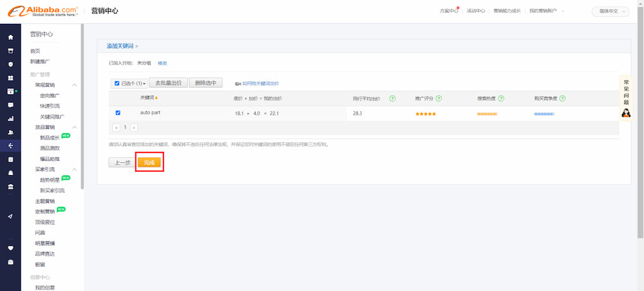This screenshot has height=291, width=644.
Task: Click the 完成 button
Action: pos(149,162)
